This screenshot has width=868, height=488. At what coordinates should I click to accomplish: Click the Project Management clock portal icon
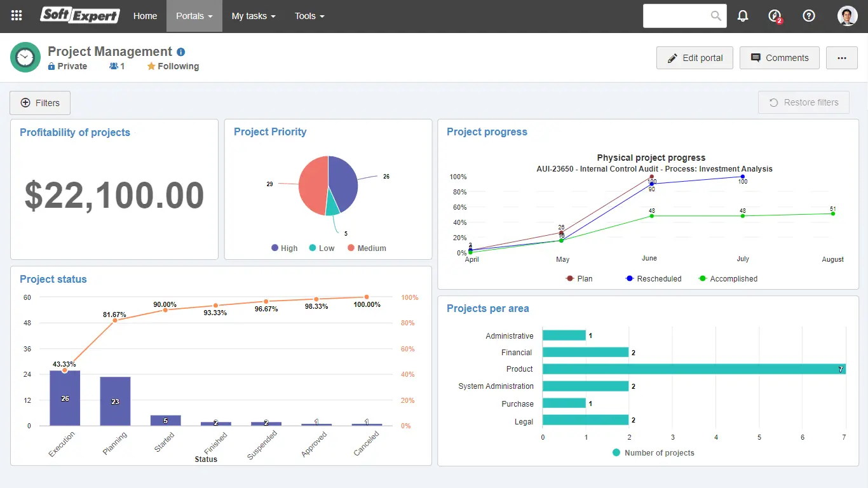(25, 58)
